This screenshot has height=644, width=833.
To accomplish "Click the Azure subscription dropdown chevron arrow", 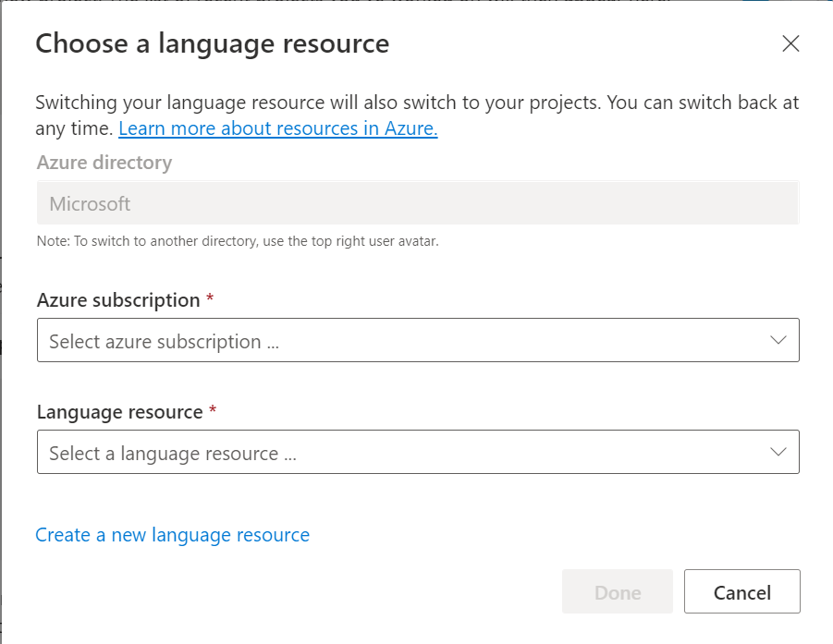I will click(x=778, y=340).
